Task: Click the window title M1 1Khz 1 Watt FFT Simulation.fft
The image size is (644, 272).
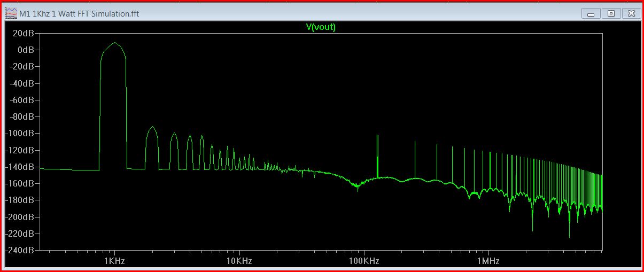Action: pyautogui.click(x=79, y=14)
